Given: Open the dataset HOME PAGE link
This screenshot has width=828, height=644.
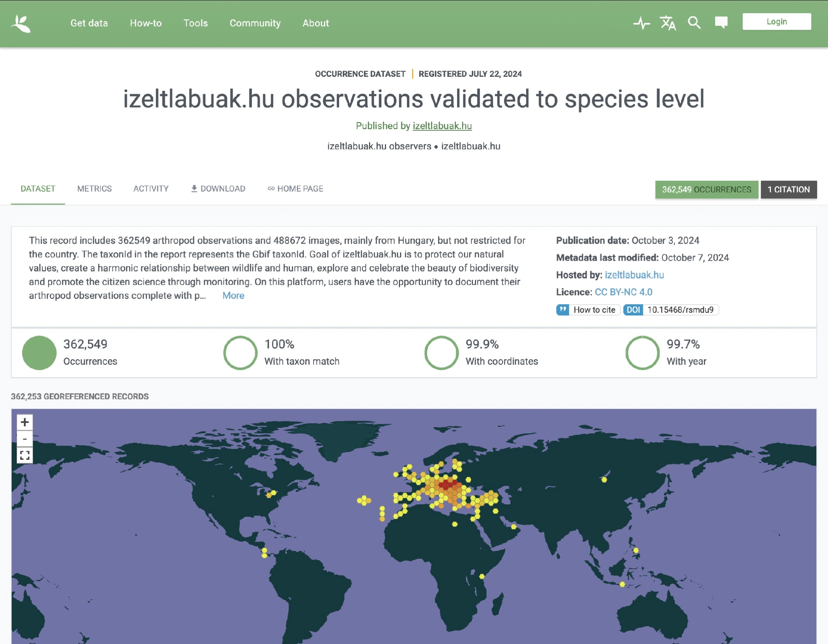Looking at the screenshot, I should (x=295, y=189).
